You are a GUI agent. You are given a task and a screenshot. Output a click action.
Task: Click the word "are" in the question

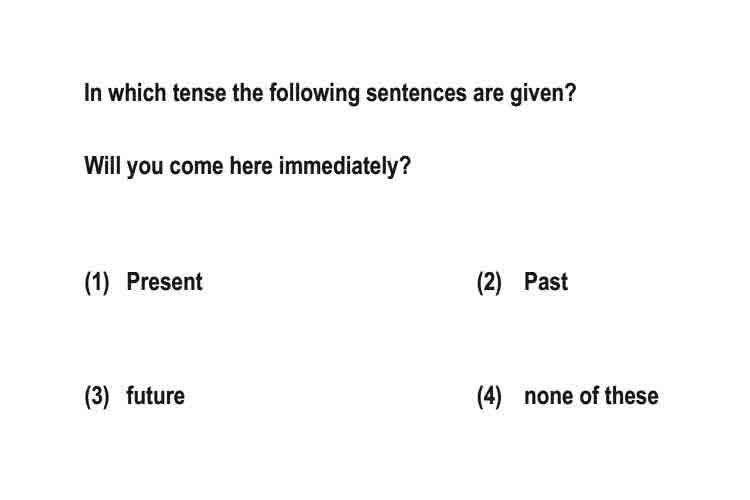coord(488,94)
